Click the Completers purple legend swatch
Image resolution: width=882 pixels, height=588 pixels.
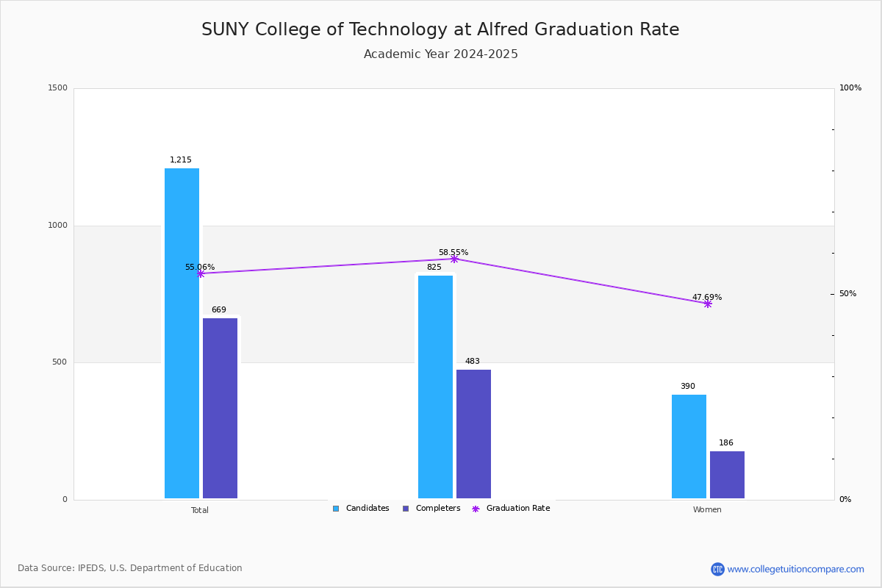pyautogui.click(x=406, y=509)
